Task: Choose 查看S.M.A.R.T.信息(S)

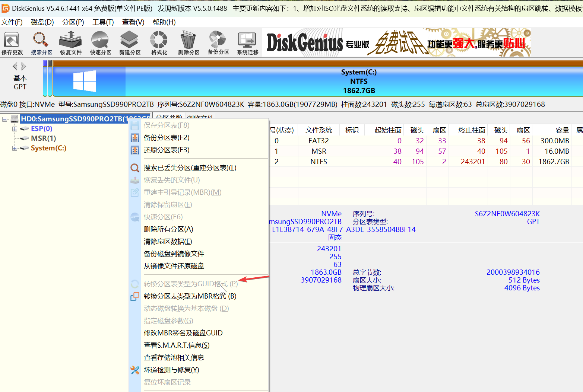Action: [199, 345]
